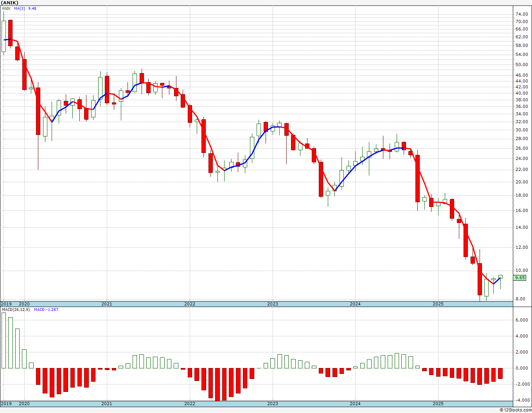The width and height of the screenshot is (532, 413).
Task: Click the current price tag 9.65
Action: pos(520,278)
